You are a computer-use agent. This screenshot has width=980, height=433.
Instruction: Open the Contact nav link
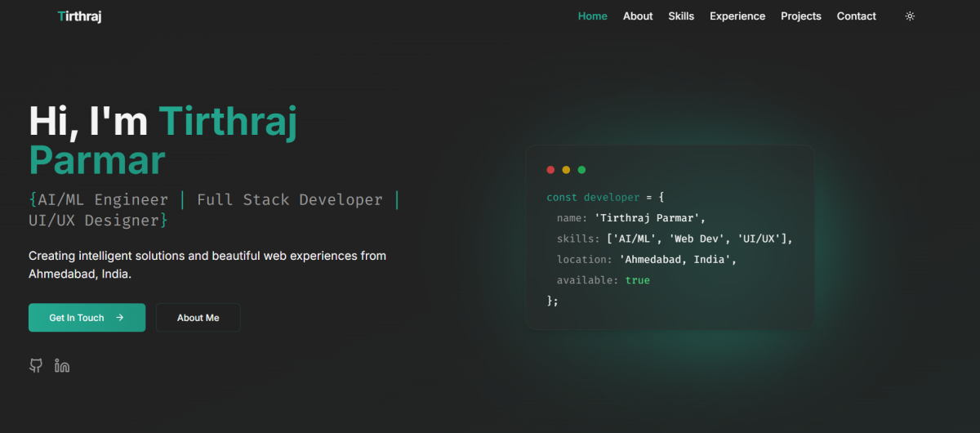856,16
